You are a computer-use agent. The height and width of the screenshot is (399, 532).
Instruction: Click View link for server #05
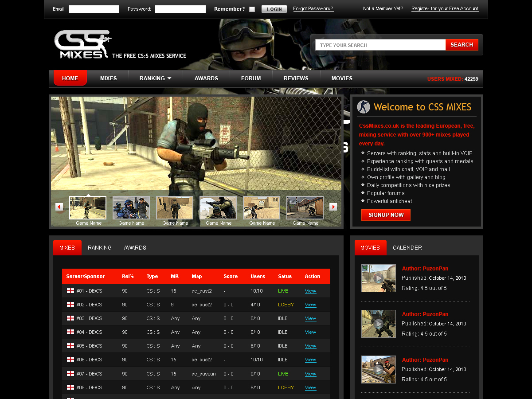(x=310, y=346)
